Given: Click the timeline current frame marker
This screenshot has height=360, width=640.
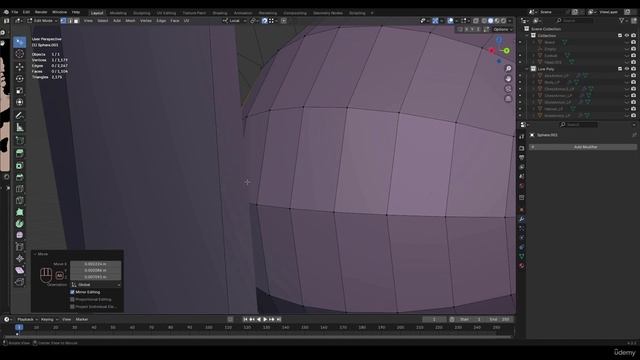Looking at the screenshot, I should tap(19, 327).
